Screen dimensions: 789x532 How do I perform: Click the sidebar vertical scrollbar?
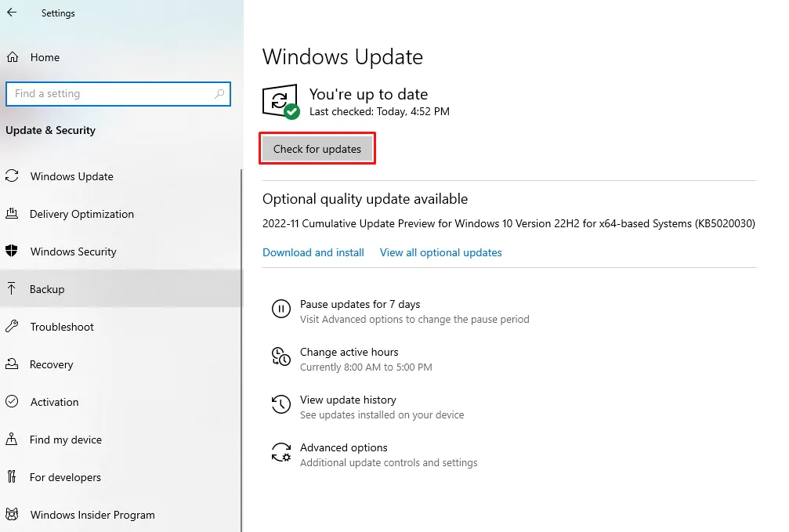click(x=241, y=350)
